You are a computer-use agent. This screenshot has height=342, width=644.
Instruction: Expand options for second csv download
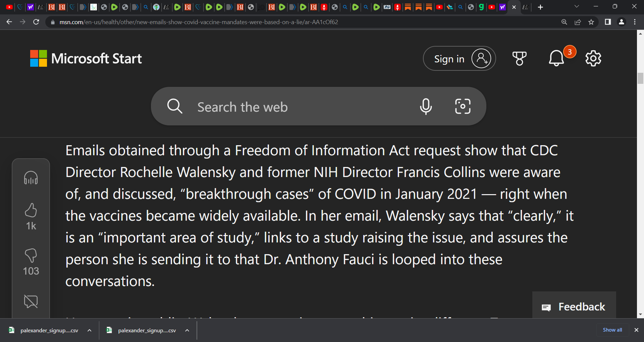click(187, 330)
